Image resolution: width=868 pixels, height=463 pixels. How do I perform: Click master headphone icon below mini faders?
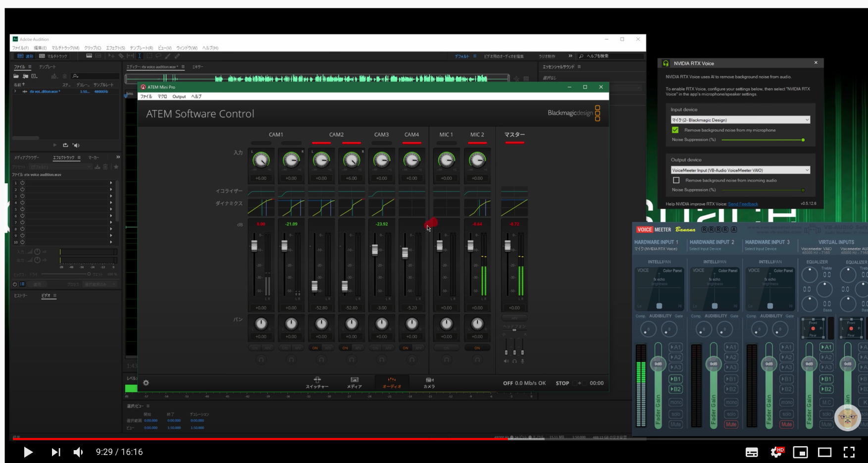pos(514,361)
